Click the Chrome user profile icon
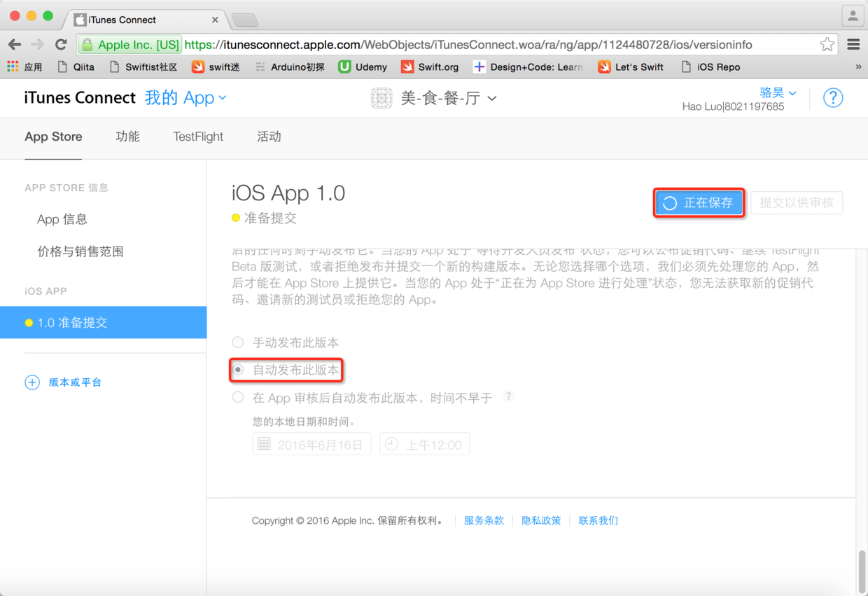This screenshot has height=596, width=868. tap(853, 15)
